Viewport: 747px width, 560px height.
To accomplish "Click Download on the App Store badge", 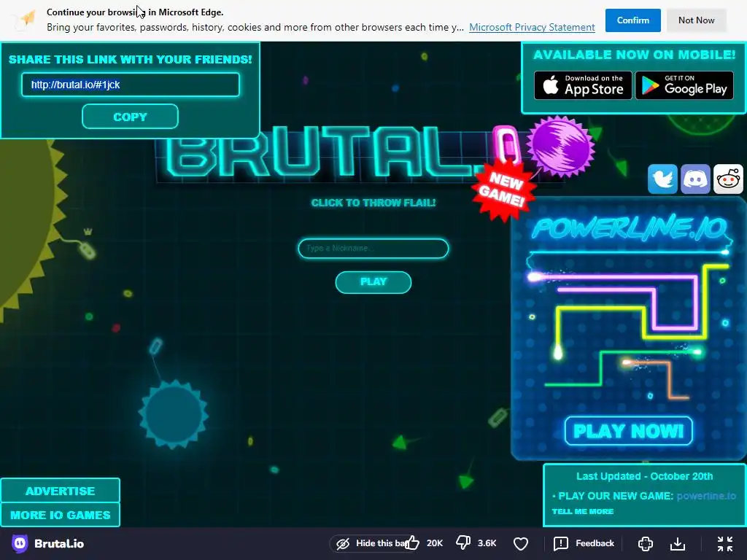I will click(x=583, y=85).
